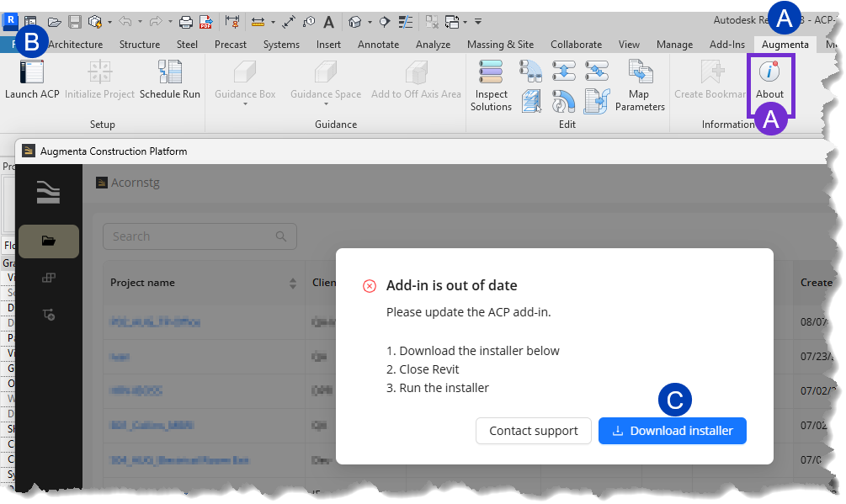The height and width of the screenshot is (504, 846).
Task: Click the sheet-to-pipe export icon
Action: (597, 101)
